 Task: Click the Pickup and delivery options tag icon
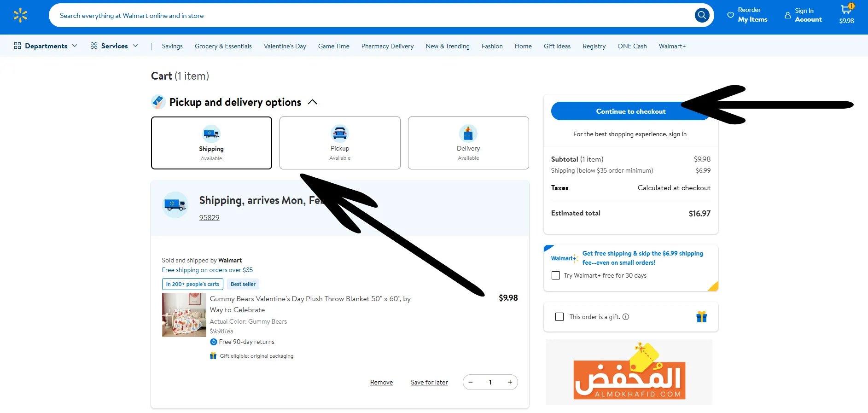pyautogui.click(x=158, y=102)
